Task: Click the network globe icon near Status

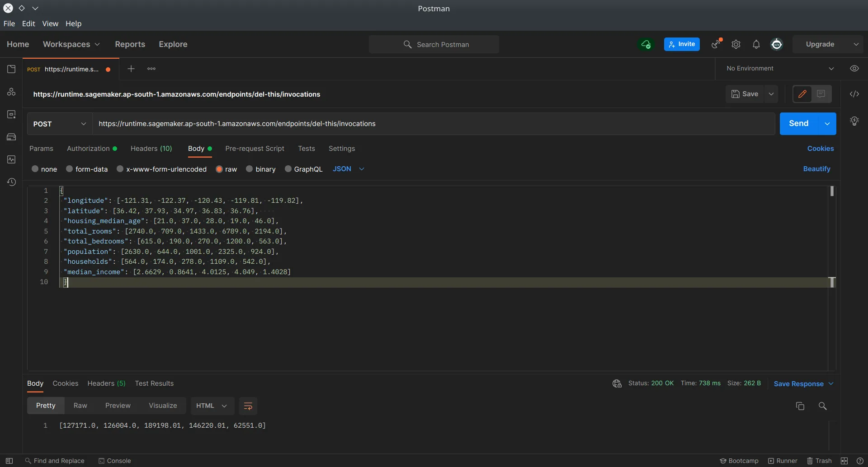Action: tap(617, 383)
